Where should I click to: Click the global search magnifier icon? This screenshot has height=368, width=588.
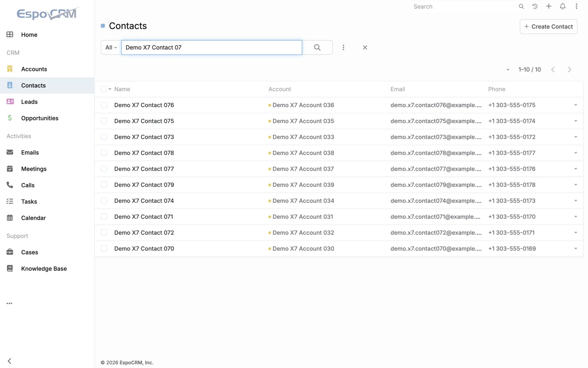(x=521, y=7)
